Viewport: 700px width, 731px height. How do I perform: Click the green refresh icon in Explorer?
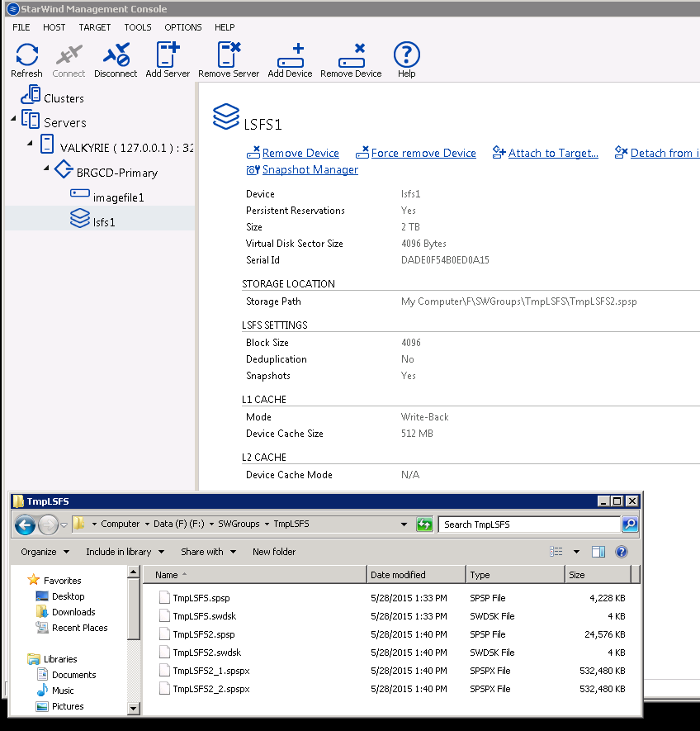(x=424, y=525)
